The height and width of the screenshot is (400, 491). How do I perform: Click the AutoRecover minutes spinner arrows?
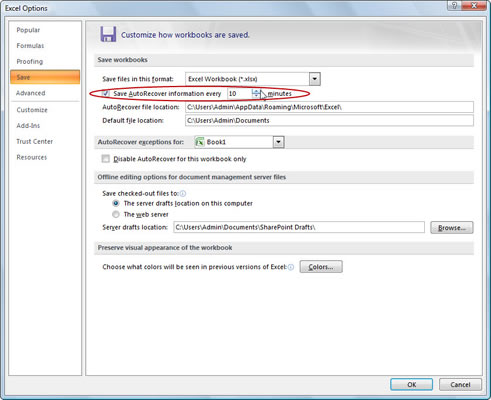coord(256,94)
